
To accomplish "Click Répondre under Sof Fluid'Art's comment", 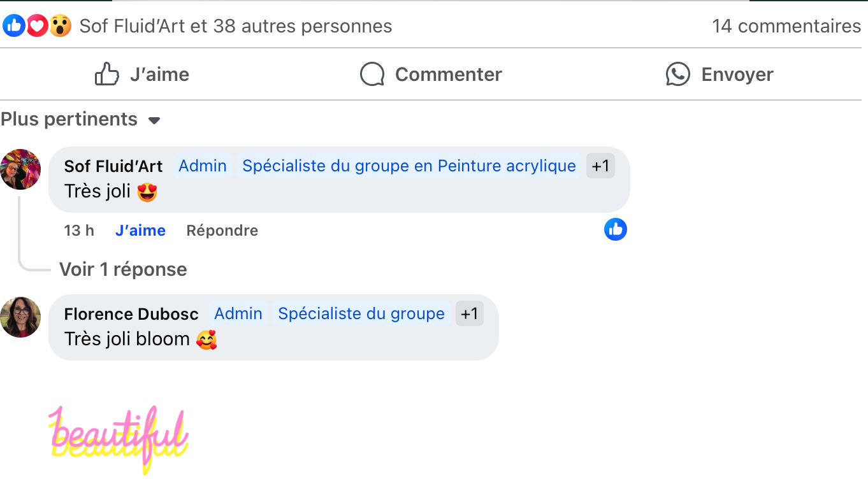I will (222, 231).
